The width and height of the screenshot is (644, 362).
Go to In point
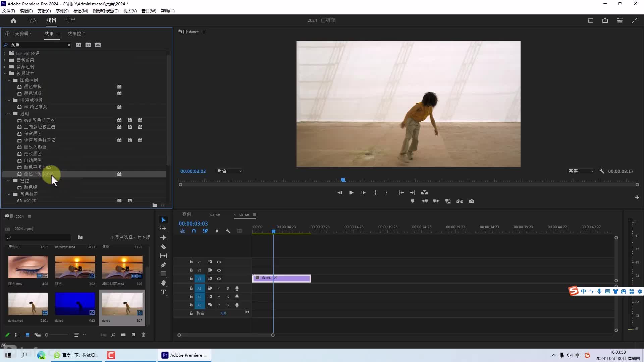click(x=401, y=192)
